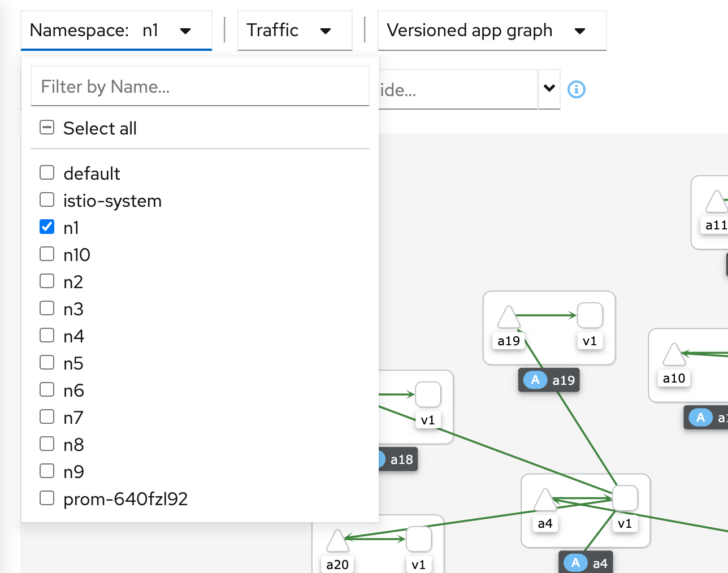Check the n3 namespace checkbox
The width and height of the screenshot is (728, 573).
pyautogui.click(x=47, y=308)
